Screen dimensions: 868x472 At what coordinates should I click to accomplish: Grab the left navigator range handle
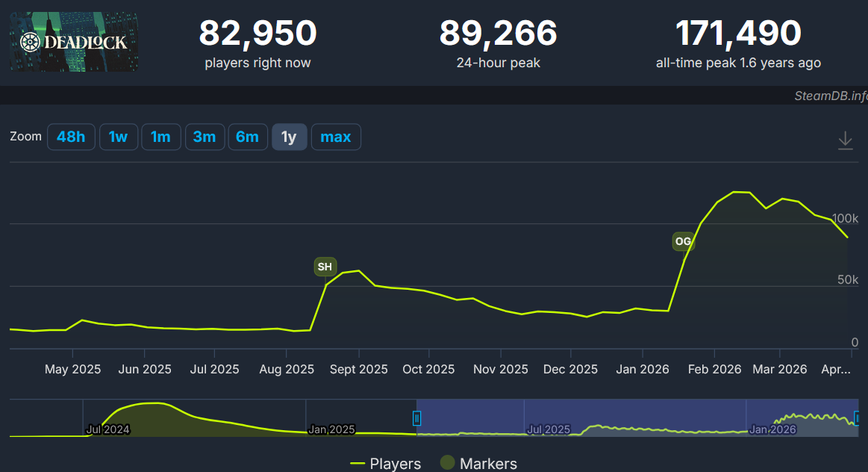tap(417, 418)
